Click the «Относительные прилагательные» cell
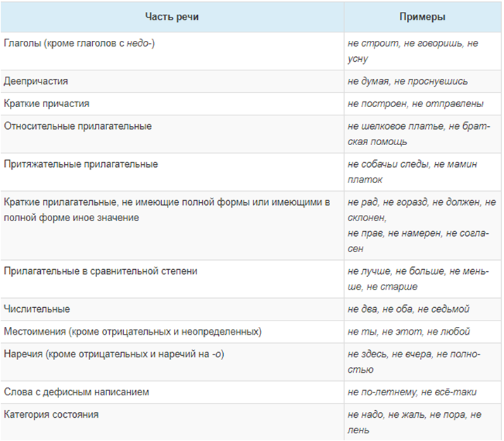Screen dimensions: 504x441 pyautogui.click(x=77, y=127)
